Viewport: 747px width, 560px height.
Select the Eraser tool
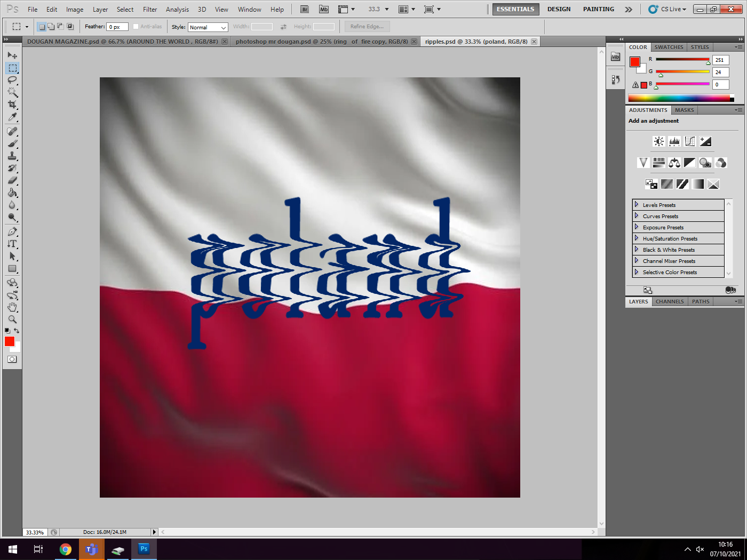click(12, 180)
